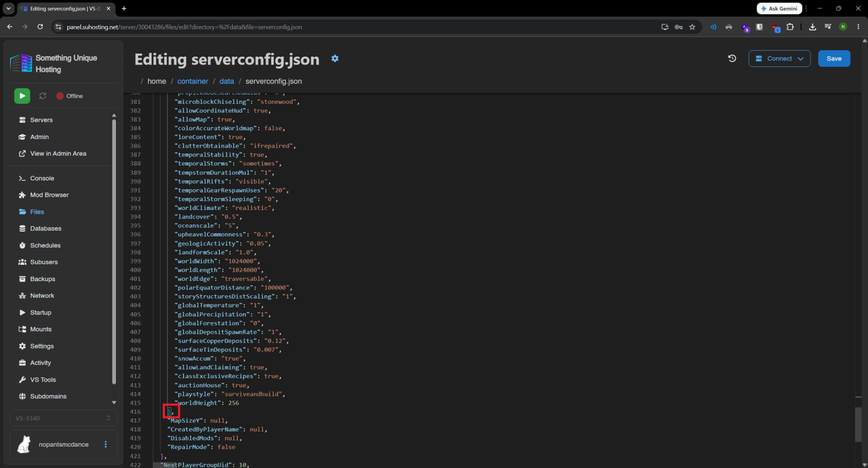Image resolution: width=868 pixels, height=468 pixels.
Task: Open editor settings gear beside the title
Action: [335, 58]
